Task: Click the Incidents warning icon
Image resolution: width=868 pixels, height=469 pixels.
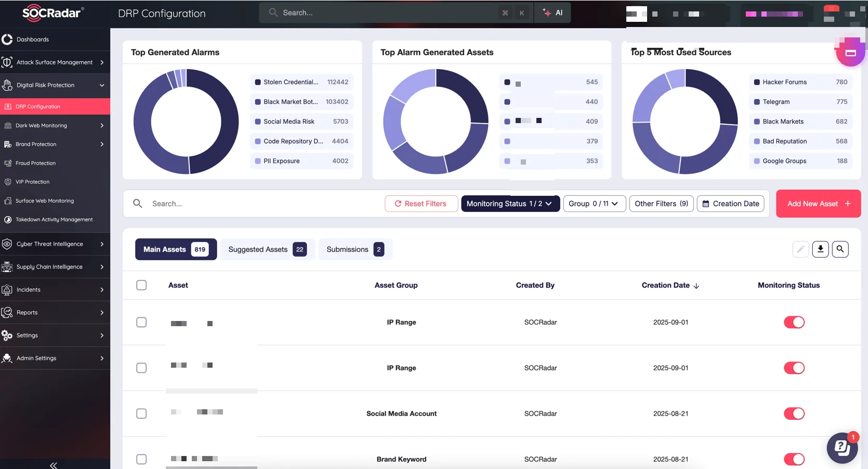Action: [7, 290]
